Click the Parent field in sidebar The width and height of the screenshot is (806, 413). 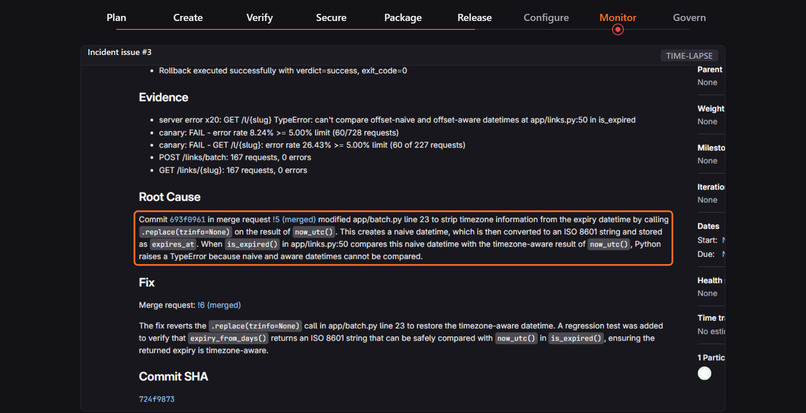(x=711, y=76)
